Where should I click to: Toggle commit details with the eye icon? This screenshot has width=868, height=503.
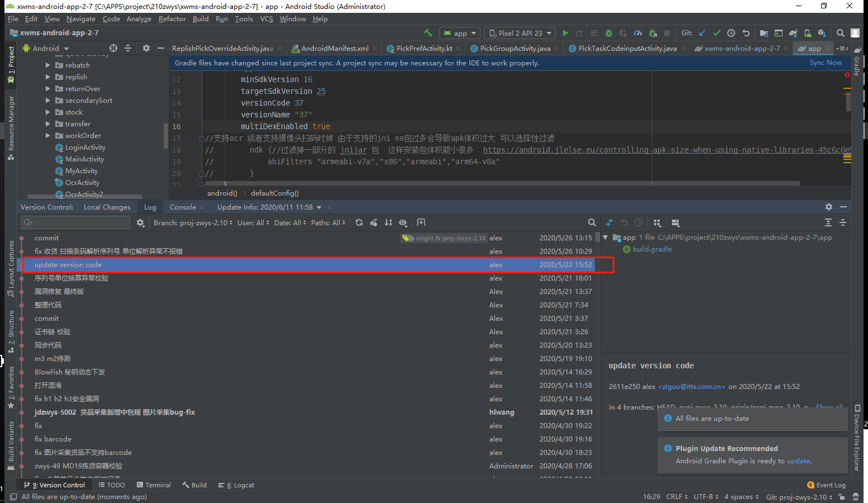point(403,222)
